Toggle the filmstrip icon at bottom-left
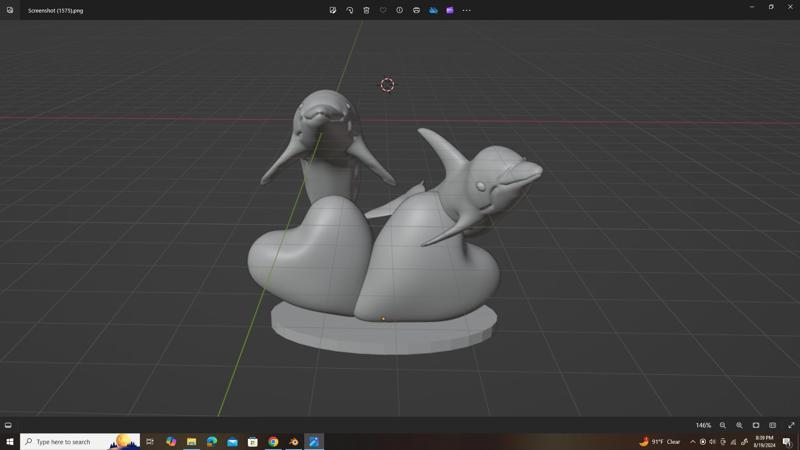 pyautogui.click(x=8, y=425)
